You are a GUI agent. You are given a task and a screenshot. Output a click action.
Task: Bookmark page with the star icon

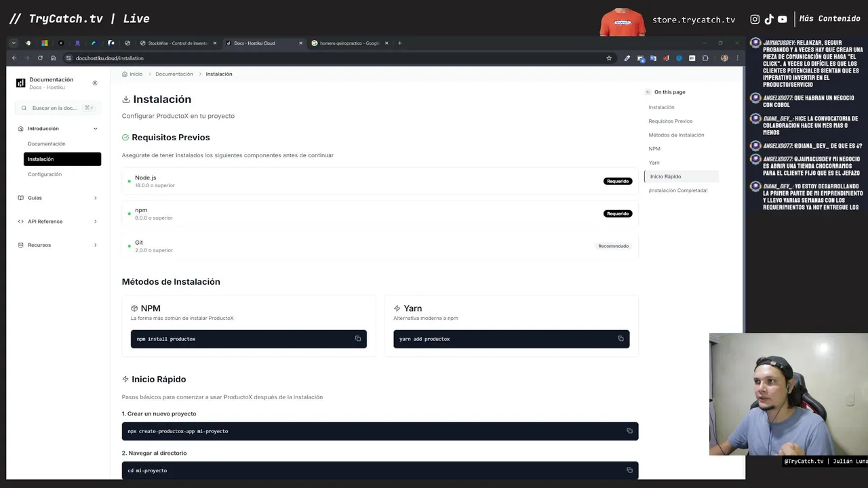(609, 58)
